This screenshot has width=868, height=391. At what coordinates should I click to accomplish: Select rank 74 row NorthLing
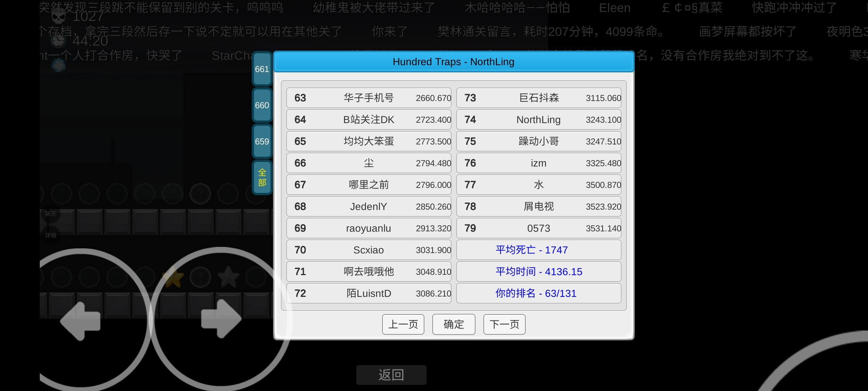pos(539,119)
